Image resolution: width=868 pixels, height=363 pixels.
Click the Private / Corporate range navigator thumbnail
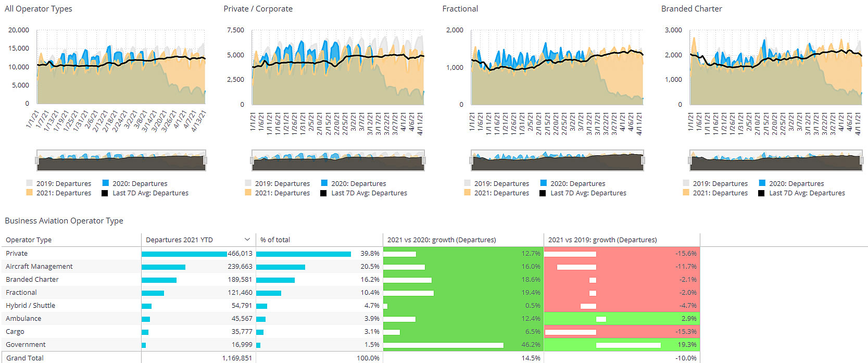pyautogui.click(x=338, y=160)
